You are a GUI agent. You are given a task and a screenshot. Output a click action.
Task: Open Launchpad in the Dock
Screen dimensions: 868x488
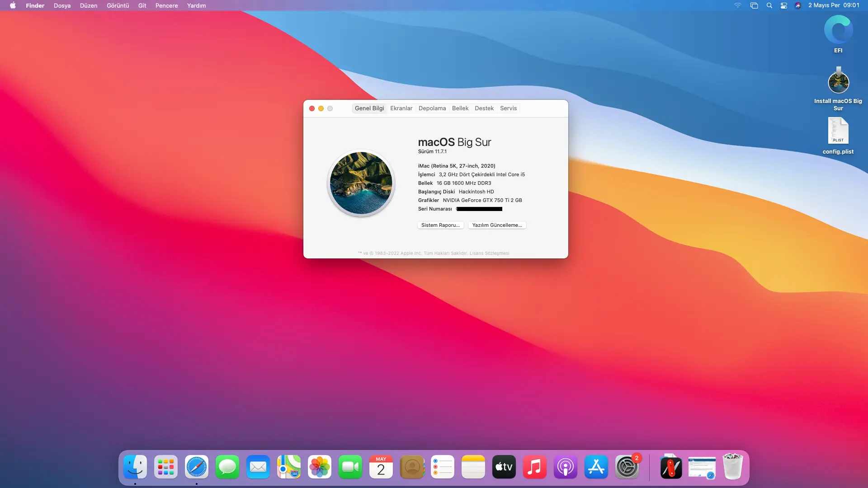click(x=166, y=467)
